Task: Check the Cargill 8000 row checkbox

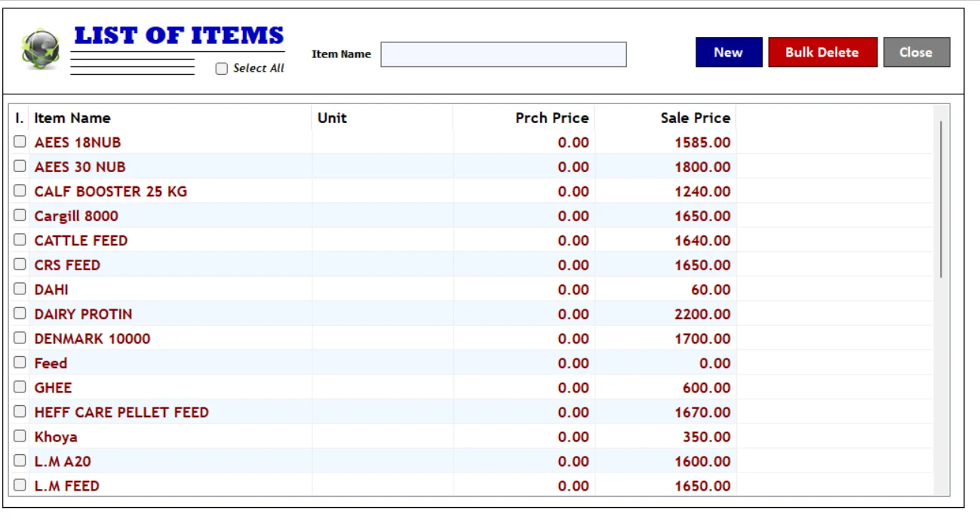Action: 20,215
